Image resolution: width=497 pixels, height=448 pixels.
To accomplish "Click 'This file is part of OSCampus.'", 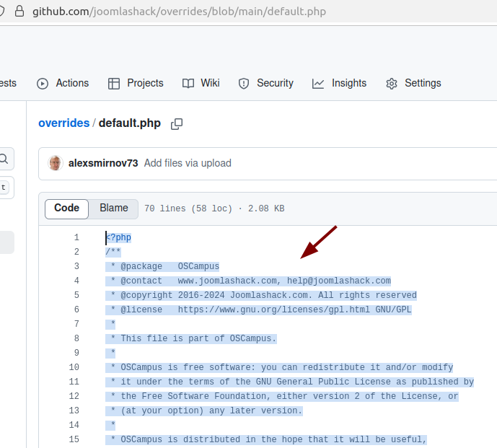I will tap(191, 338).
